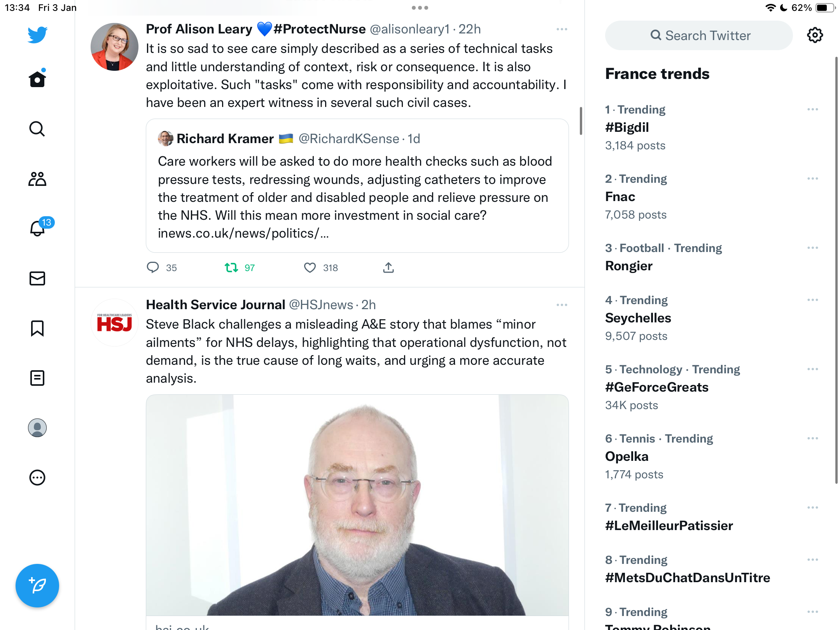840x630 pixels.
Task: Tap the compose new tweet button
Action: [x=37, y=586]
